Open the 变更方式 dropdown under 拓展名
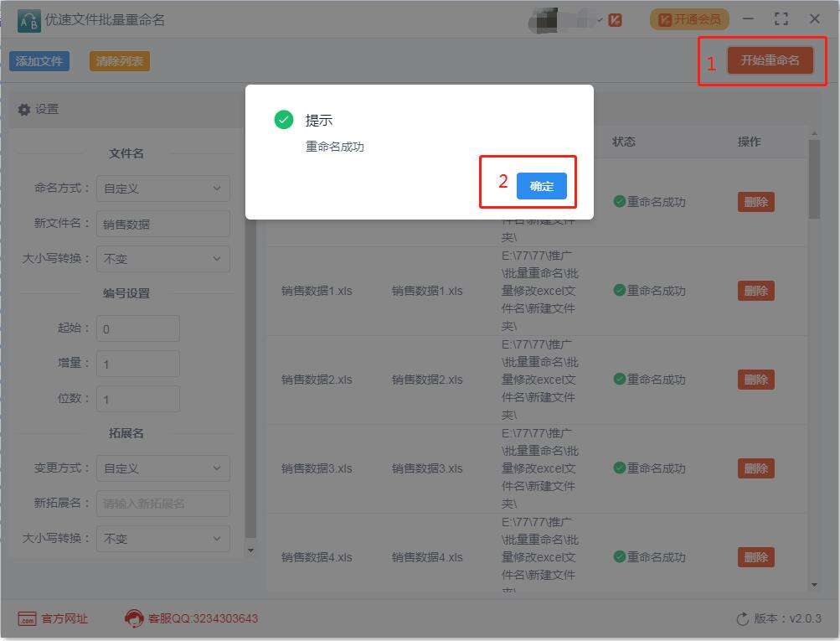Image resolution: width=840 pixels, height=641 pixels. [162, 468]
